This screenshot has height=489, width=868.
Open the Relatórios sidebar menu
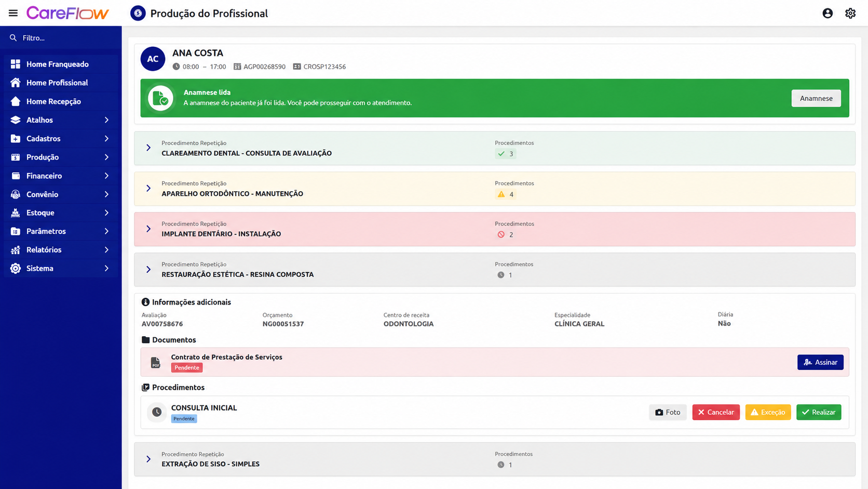(61, 250)
